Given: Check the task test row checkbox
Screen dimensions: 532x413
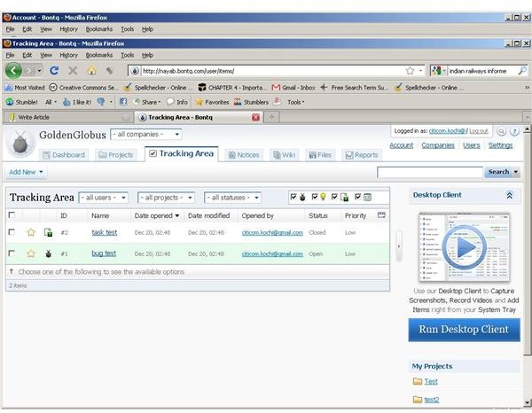Looking at the screenshot, I should click(x=12, y=232).
